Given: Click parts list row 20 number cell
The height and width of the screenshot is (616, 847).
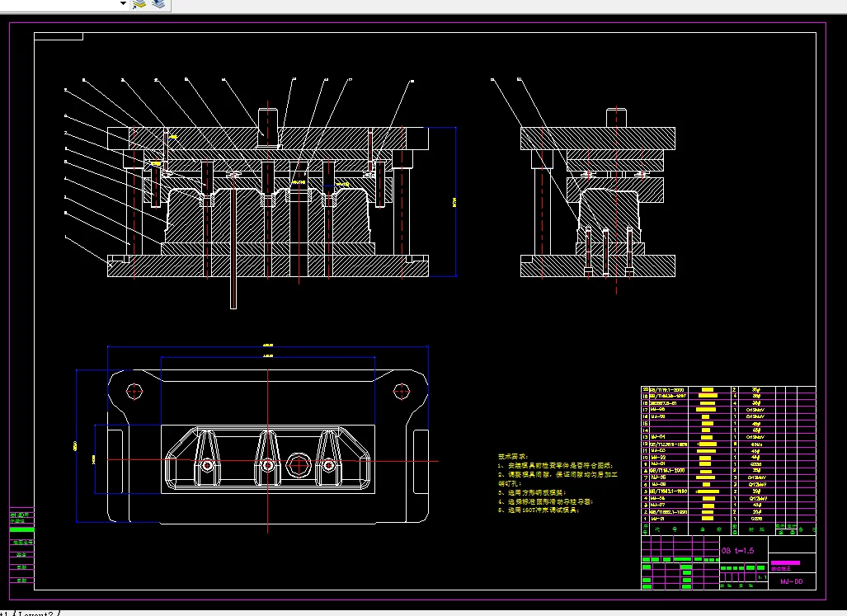Looking at the screenshot, I should pos(644,390).
